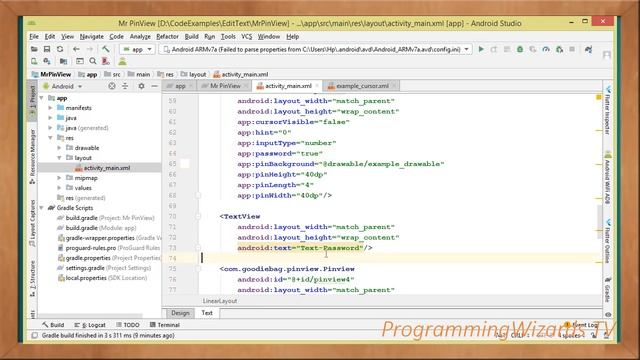The width and height of the screenshot is (640, 360).
Task: Click the green Run app play button
Action: tap(481, 49)
